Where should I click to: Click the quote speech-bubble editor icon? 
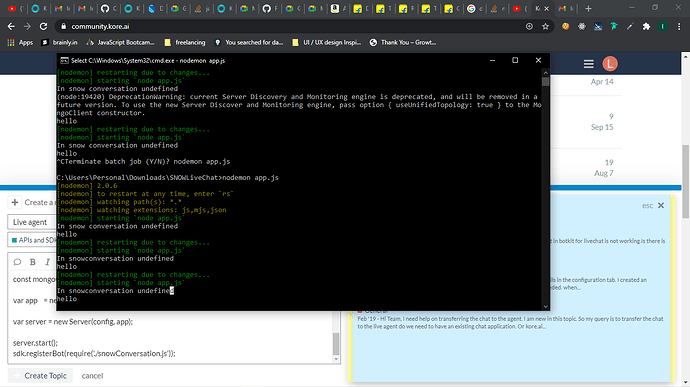tap(17, 262)
